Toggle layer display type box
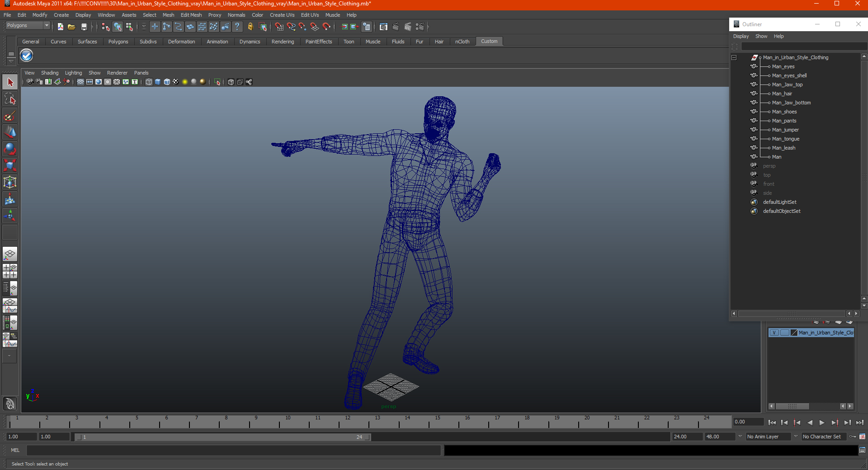Viewport: 868px width, 470px height. [784, 333]
